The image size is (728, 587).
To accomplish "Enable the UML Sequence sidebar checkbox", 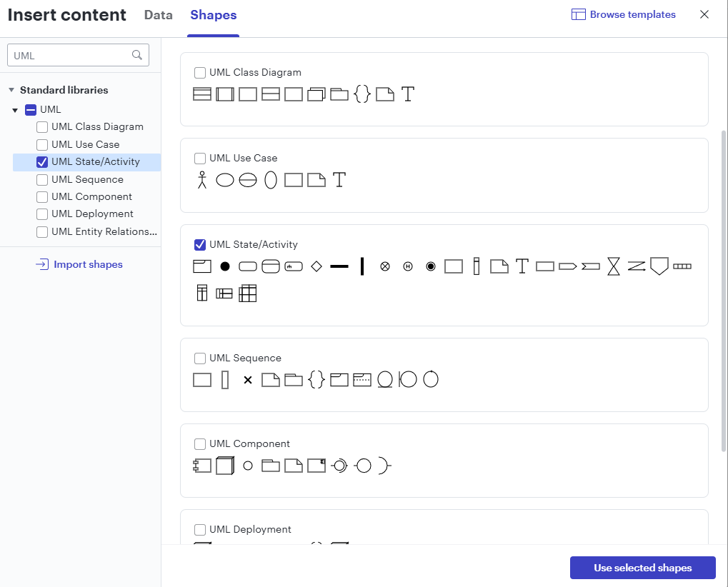I will pyautogui.click(x=42, y=180).
